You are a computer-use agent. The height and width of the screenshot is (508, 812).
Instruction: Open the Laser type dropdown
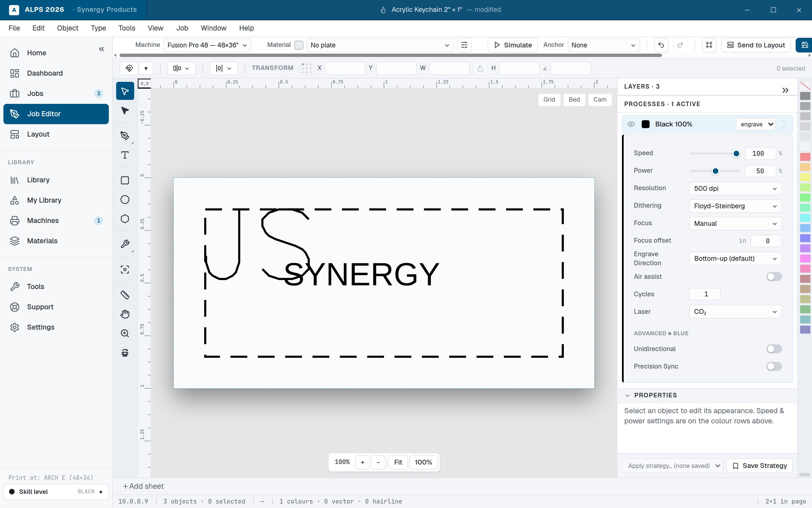736,312
